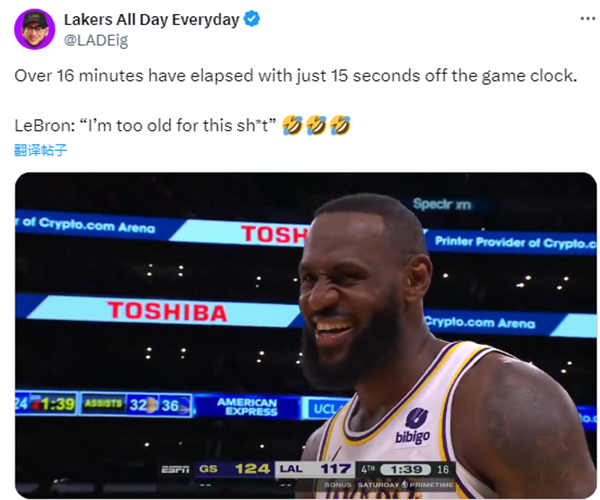600x500 pixels.
Task: Click the ASSISTS 32 36 stat board
Action: (x=135, y=404)
